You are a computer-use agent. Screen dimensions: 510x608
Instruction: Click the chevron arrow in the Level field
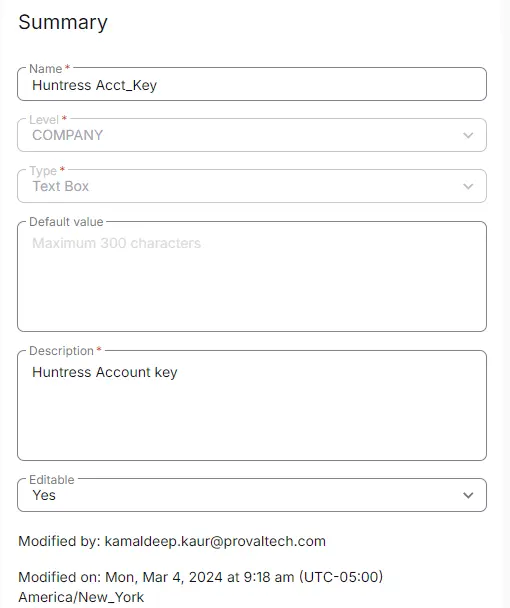tap(468, 135)
